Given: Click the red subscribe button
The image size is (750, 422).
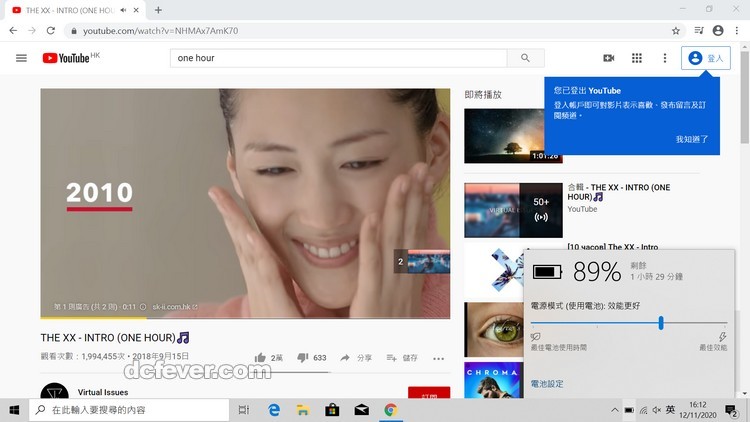Looking at the screenshot, I should click(429, 392).
